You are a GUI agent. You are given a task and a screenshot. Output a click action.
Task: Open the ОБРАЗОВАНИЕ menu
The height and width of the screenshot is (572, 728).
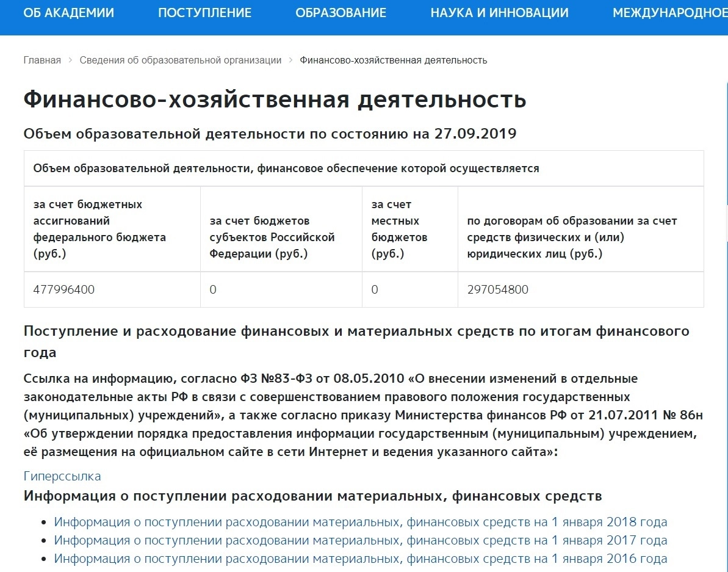coord(341,12)
